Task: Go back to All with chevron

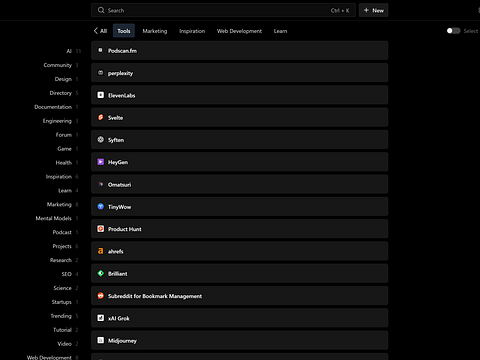Action: pyautogui.click(x=100, y=31)
